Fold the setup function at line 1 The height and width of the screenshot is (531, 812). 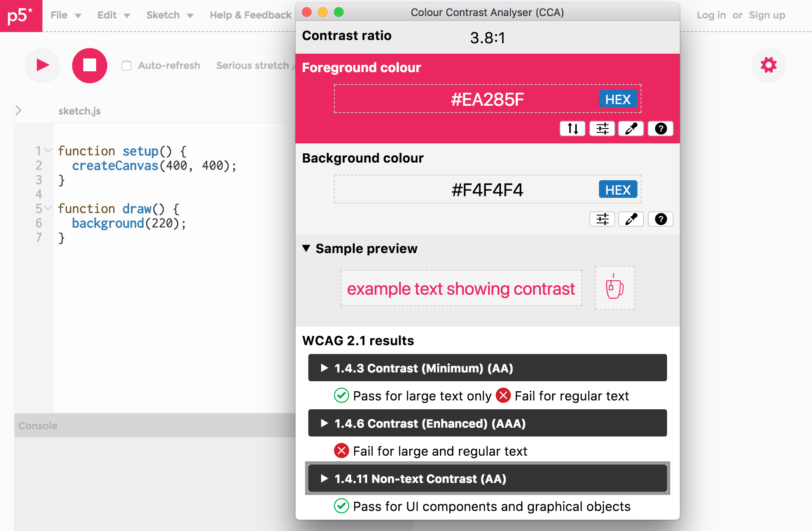(x=48, y=151)
